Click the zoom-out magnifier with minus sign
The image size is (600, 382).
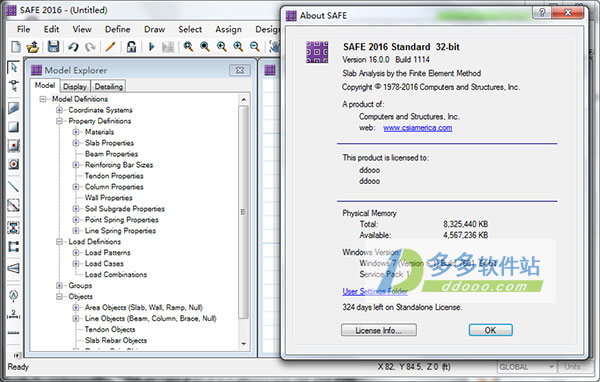[x=254, y=47]
